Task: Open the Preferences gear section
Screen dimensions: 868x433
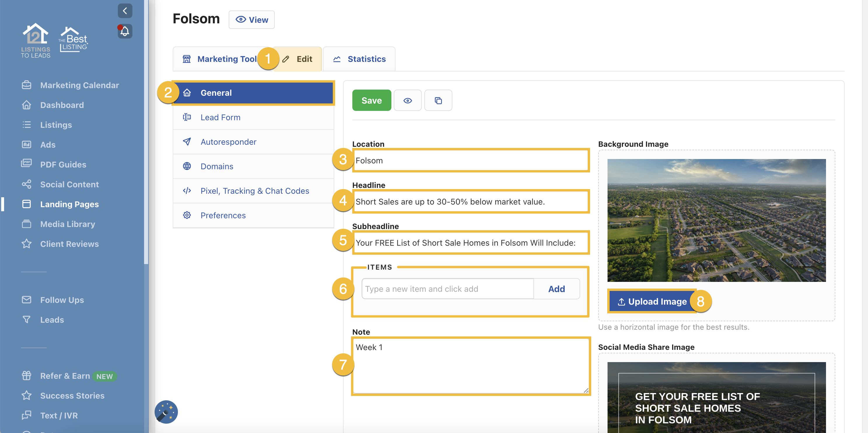Action: tap(223, 215)
